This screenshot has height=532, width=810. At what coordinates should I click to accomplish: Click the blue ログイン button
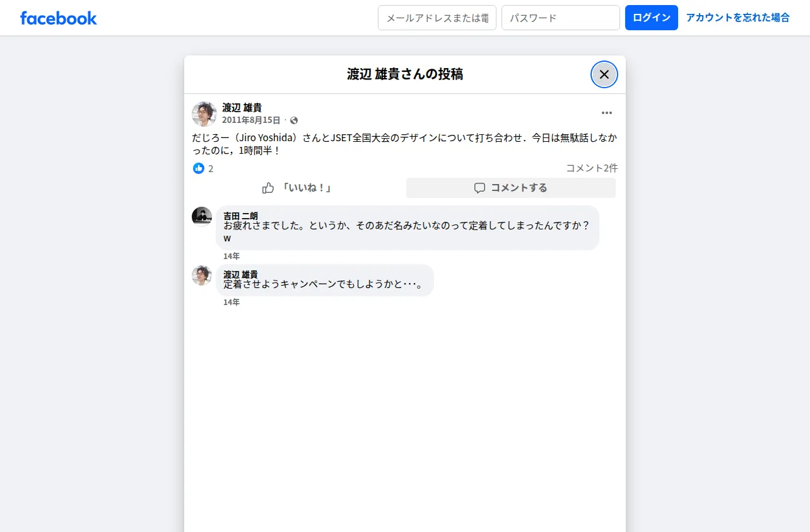click(652, 18)
